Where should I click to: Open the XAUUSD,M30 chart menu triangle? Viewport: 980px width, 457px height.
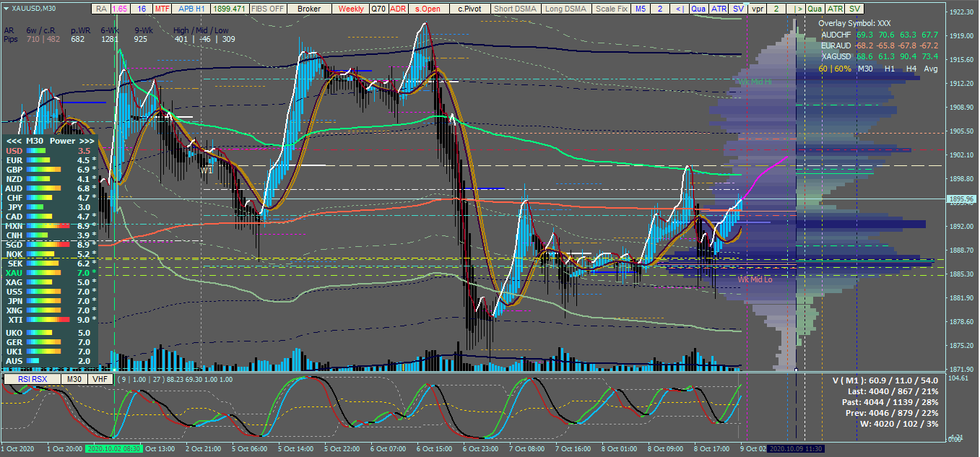click(6, 8)
